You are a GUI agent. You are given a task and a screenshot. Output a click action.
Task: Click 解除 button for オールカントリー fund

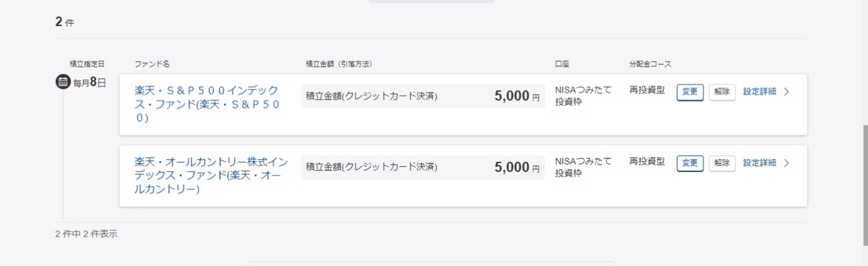point(722,163)
